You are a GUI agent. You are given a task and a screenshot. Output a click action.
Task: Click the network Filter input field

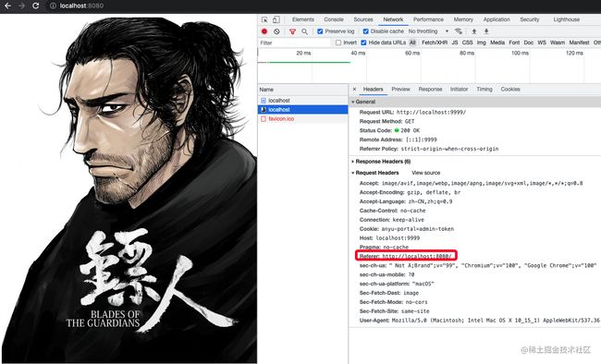click(294, 42)
